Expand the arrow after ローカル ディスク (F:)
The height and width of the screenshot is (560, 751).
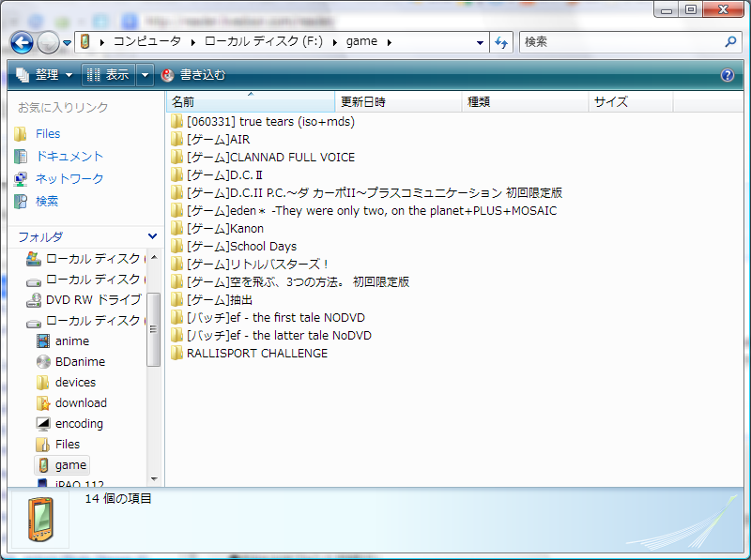[335, 42]
